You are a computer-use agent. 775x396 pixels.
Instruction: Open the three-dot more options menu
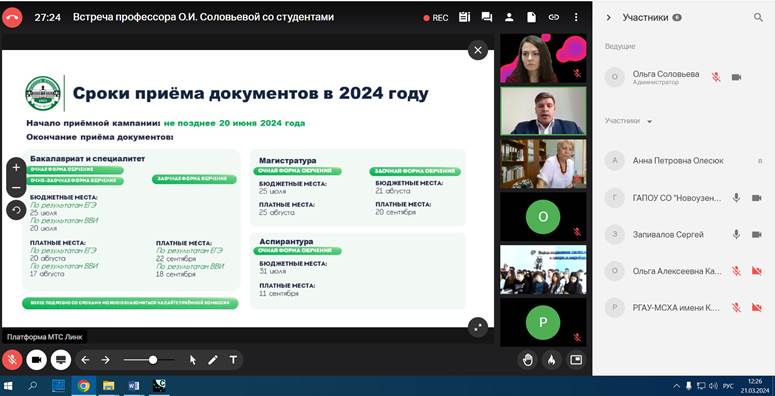(576, 17)
